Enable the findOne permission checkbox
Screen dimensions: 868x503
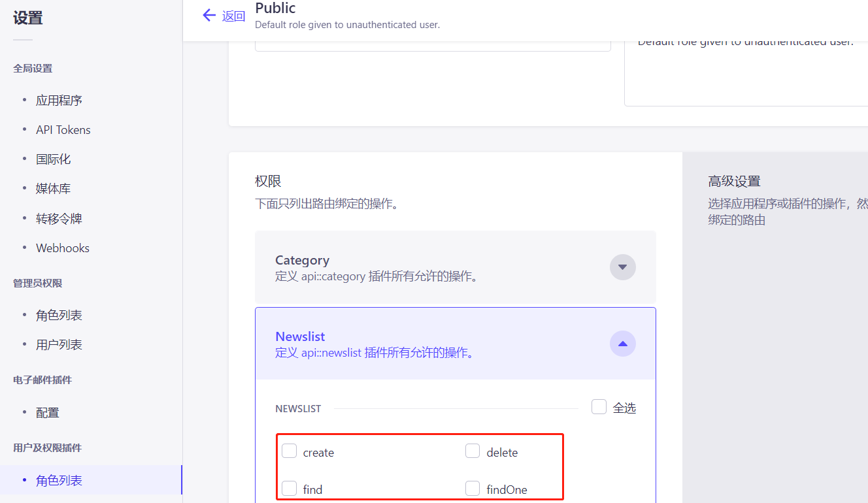tap(473, 488)
